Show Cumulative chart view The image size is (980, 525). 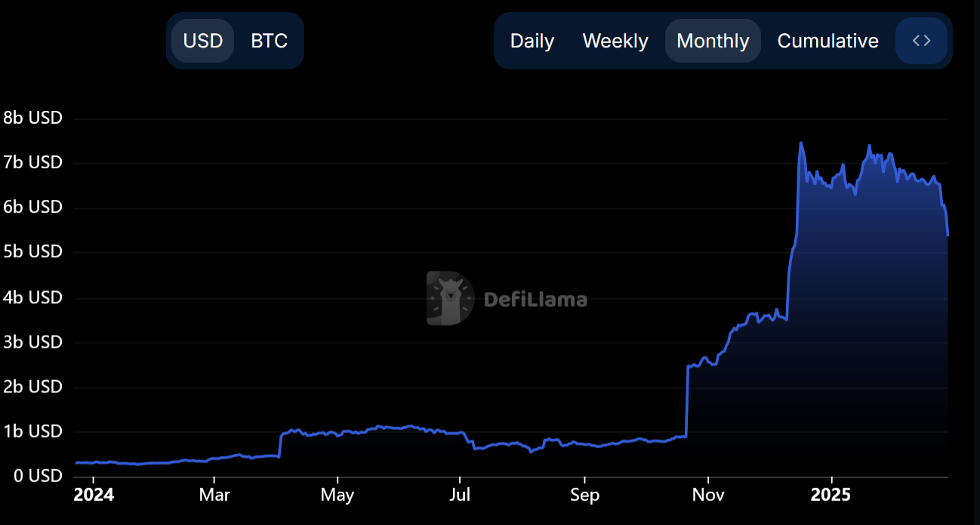[827, 41]
